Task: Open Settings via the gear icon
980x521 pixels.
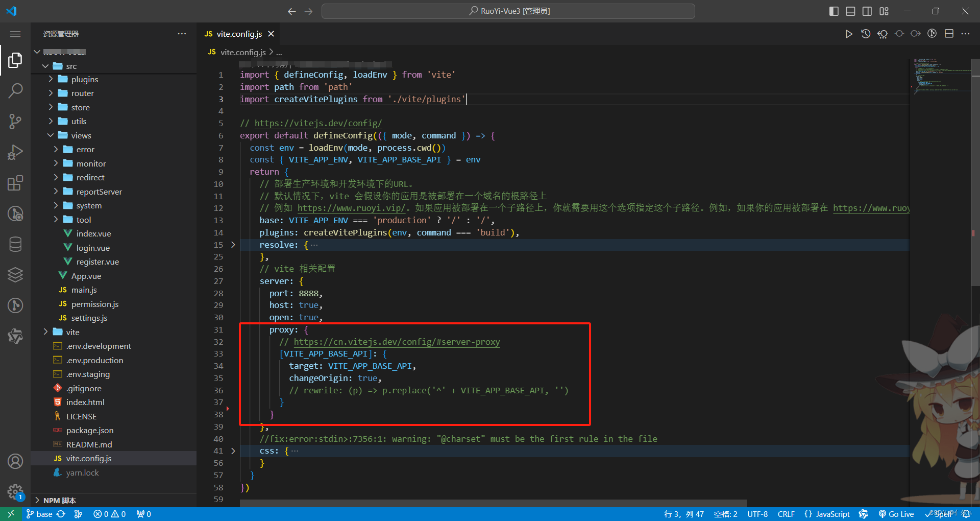Action: (x=15, y=492)
